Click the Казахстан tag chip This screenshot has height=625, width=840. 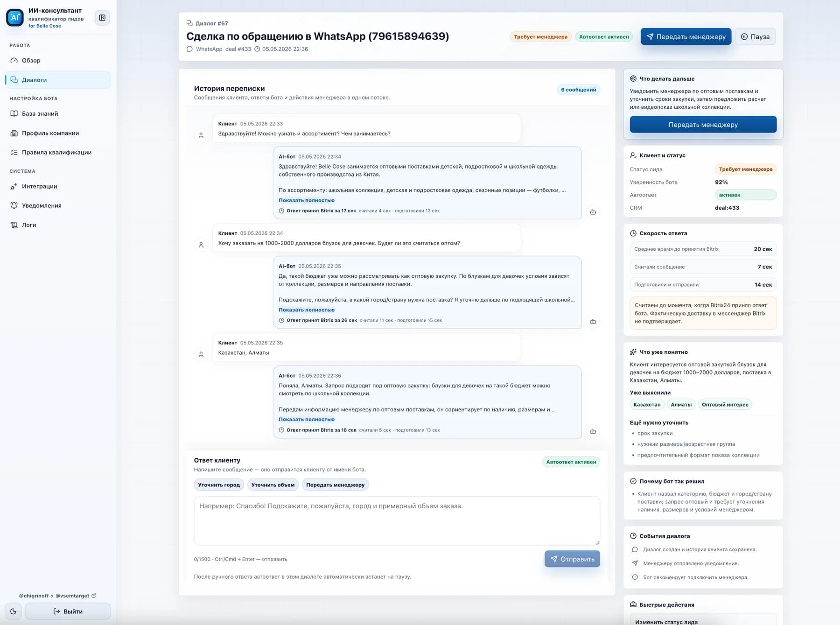(647, 405)
